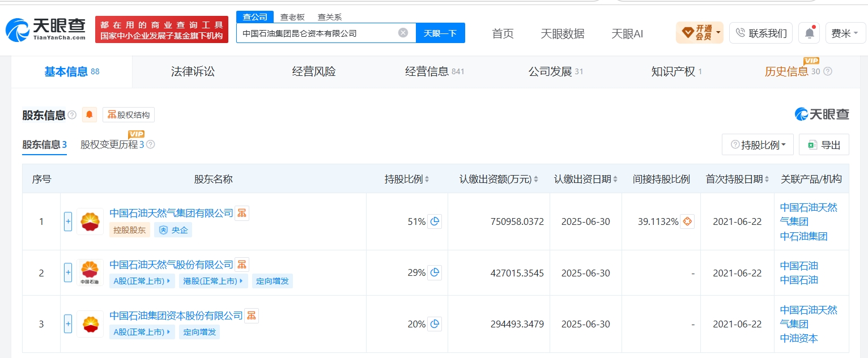Switch to the 股权变更历程 sub-tab
Viewport: 868px width, 358px height.
click(113, 144)
